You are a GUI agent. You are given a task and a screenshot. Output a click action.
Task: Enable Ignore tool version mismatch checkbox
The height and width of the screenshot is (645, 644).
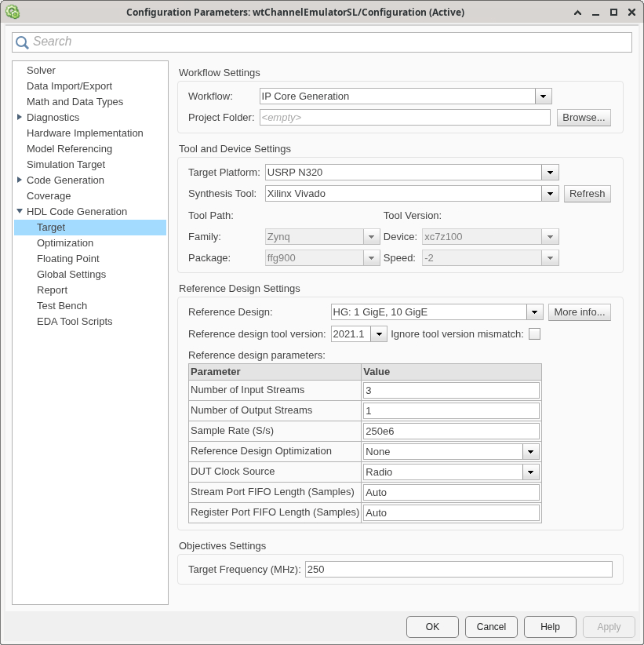pyautogui.click(x=534, y=334)
